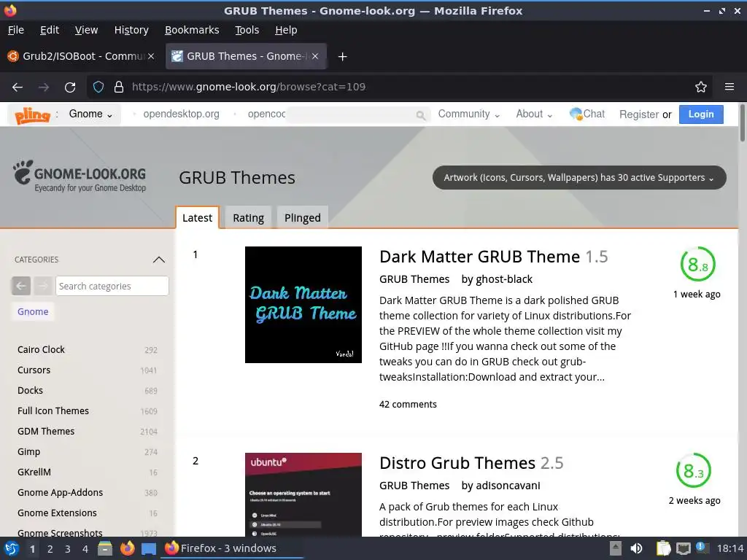This screenshot has width=747, height=560.
Task: Click the show desktop taskbar icon
Action: coord(149,548)
